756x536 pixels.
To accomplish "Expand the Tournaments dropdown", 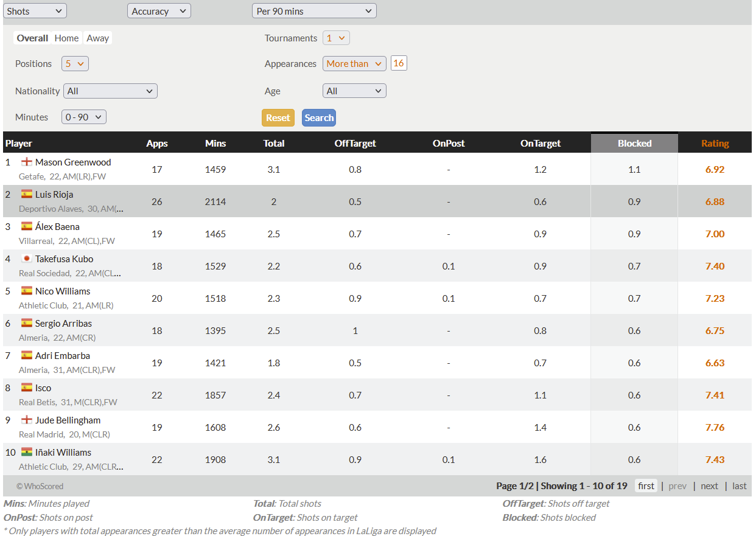I will 336,38.
